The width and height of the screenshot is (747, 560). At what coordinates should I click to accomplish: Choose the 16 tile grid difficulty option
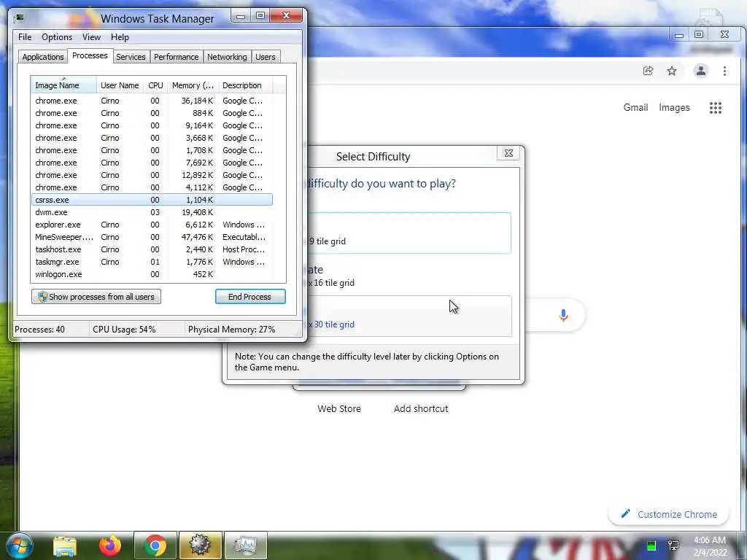click(409, 275)
